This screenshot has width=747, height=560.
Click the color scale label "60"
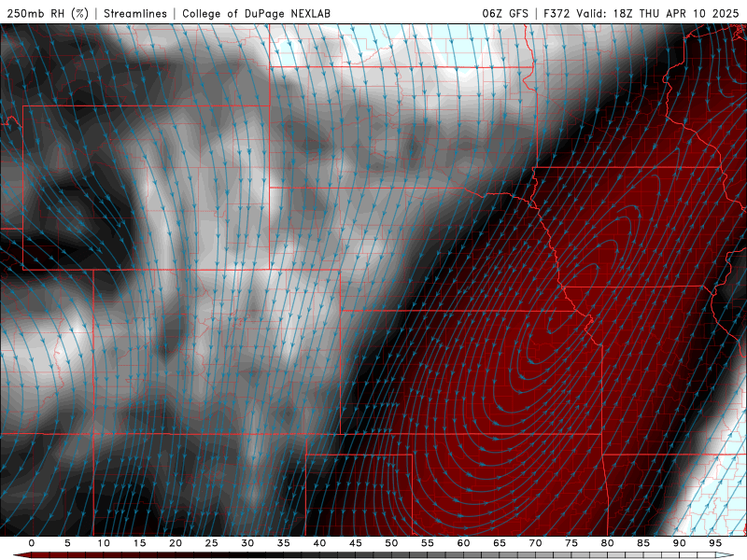point(463,543)
